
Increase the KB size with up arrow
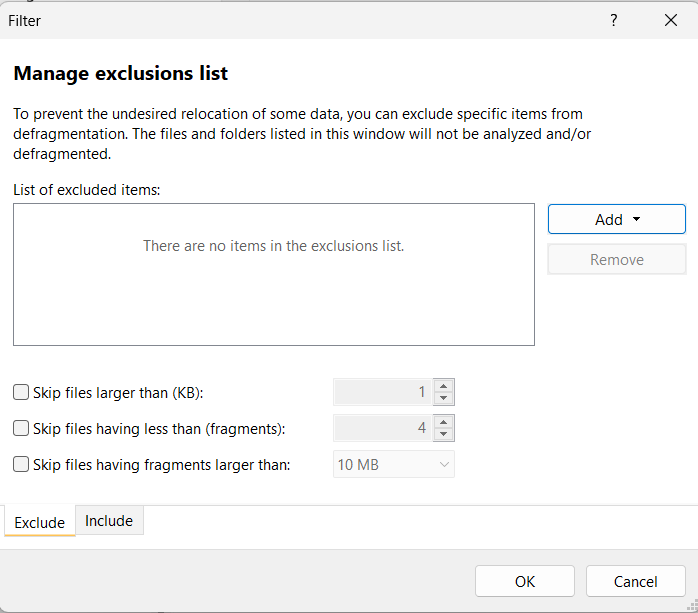444,386
